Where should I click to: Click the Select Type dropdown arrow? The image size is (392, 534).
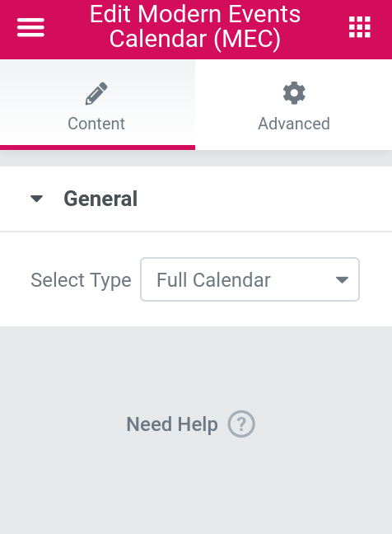tap(342, 280)
